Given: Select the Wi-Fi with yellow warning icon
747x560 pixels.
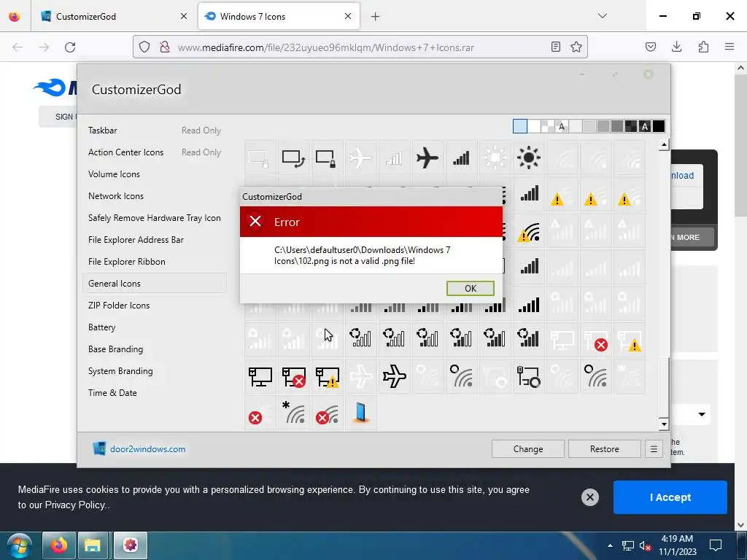Looking at the screenshot, I should point(528,232).
